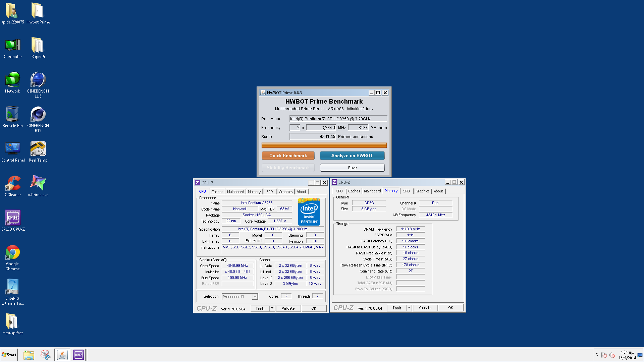Viewport: 644px width, 362px height.
Task: Select the Recycle Bin icon
Action: point(12,117)
